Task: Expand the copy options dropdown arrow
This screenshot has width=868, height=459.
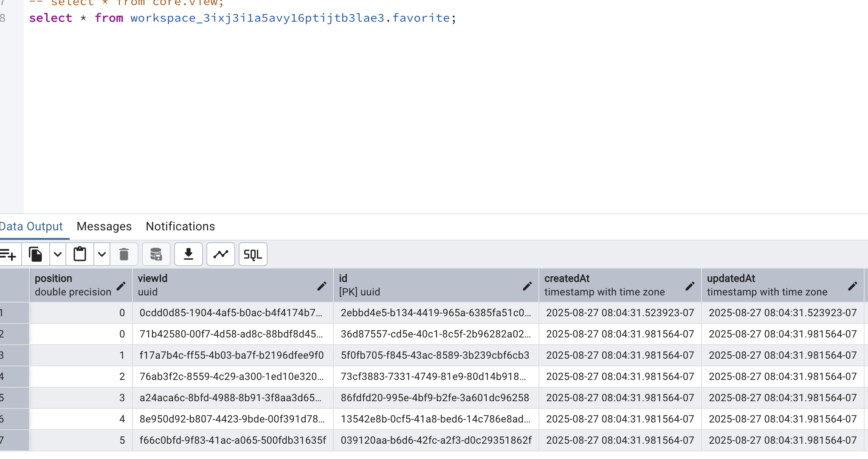Action: pos(58,255)
